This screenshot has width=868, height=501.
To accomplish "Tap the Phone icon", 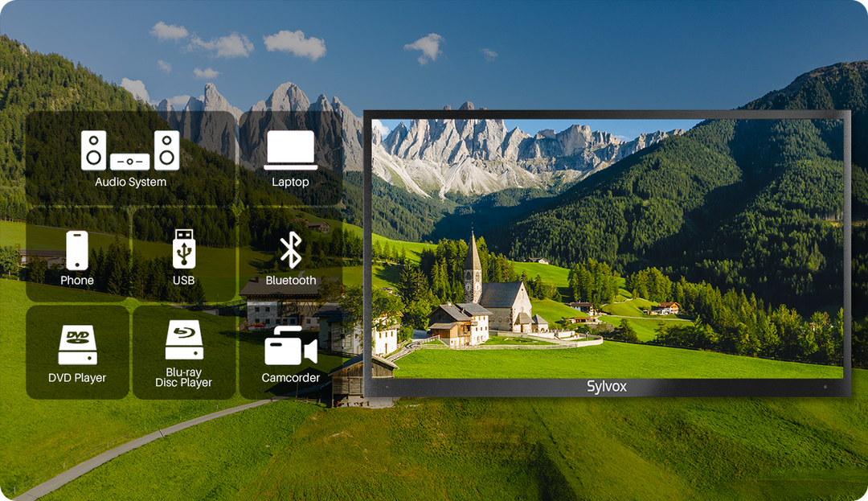I will [x=77, y=250].
